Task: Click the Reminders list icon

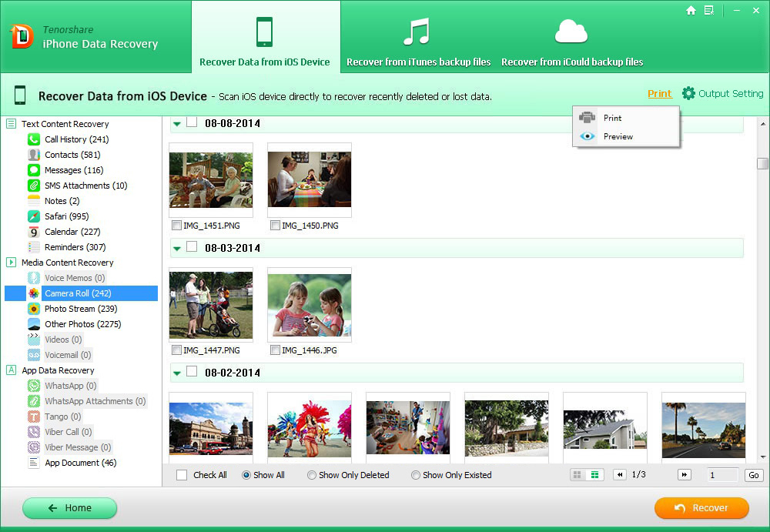Action: tap(33, 247)
